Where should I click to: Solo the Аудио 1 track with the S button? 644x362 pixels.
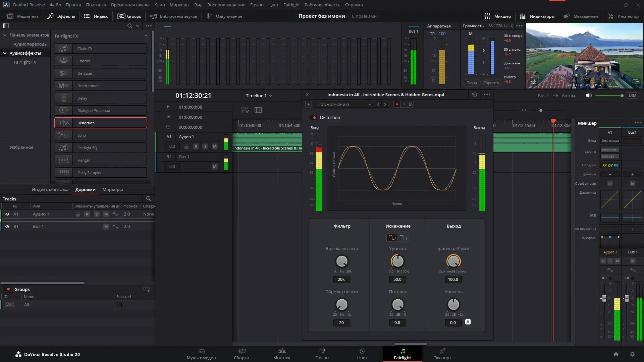pos(205,146)
